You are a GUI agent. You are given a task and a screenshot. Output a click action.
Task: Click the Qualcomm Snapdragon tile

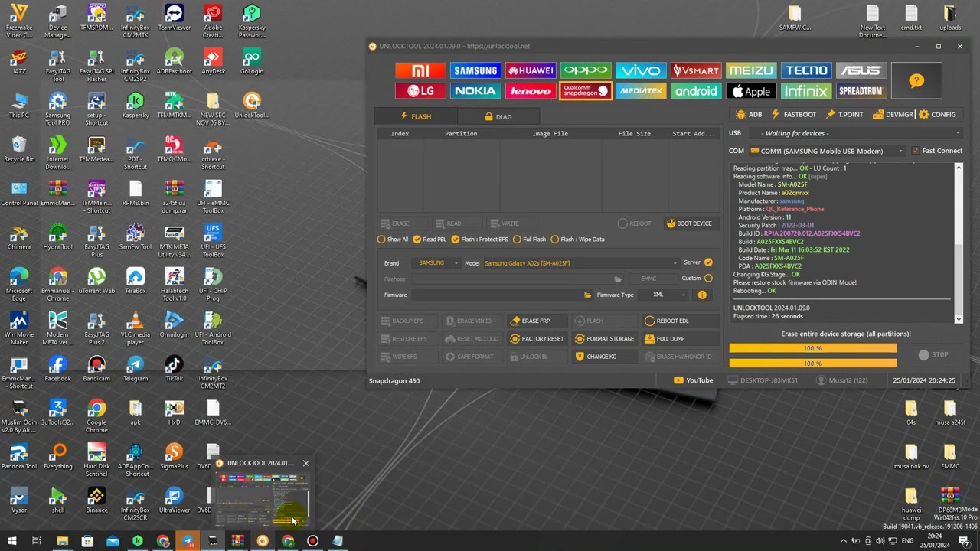586,91
